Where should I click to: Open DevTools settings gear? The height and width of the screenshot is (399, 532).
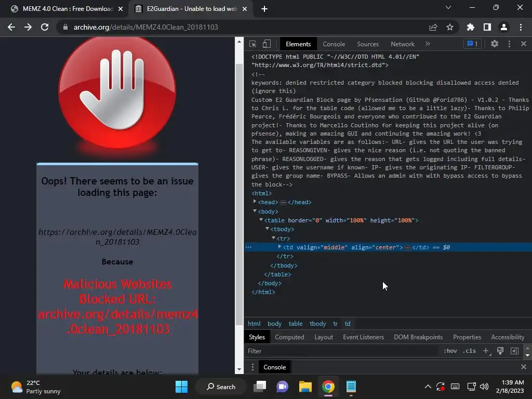coord(495,44)
